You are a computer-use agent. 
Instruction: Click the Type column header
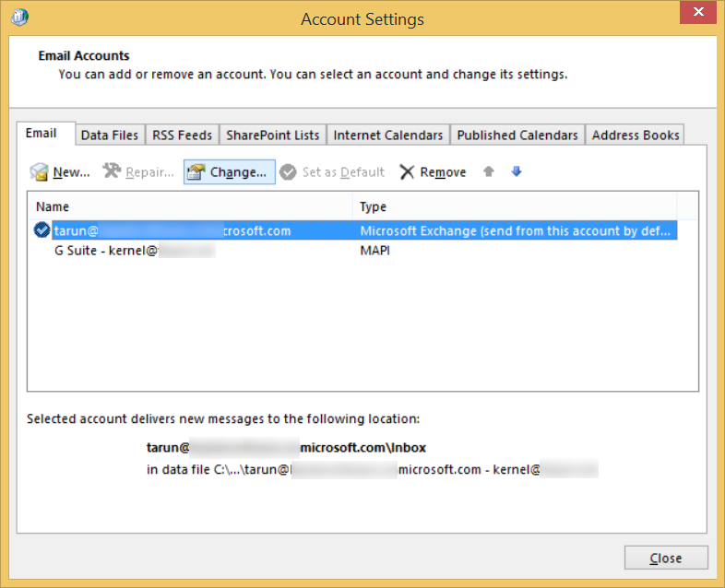[515, 206]
